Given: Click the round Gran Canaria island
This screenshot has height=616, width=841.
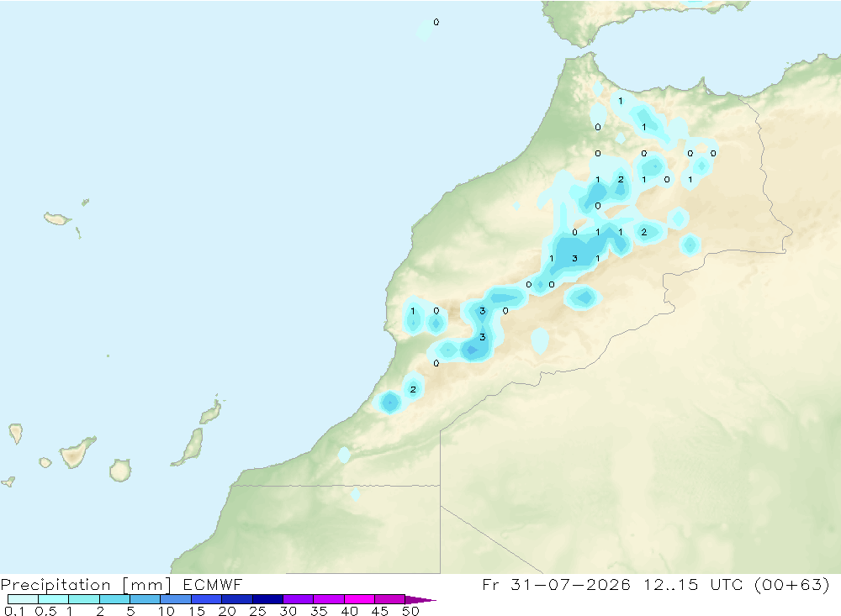Looking at the screenshot, I should coord(120,470).
